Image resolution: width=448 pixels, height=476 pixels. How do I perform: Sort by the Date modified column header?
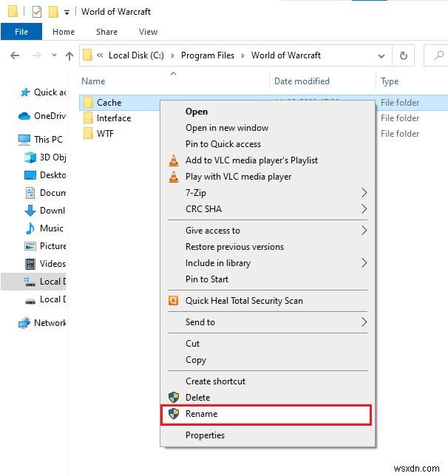302,81
